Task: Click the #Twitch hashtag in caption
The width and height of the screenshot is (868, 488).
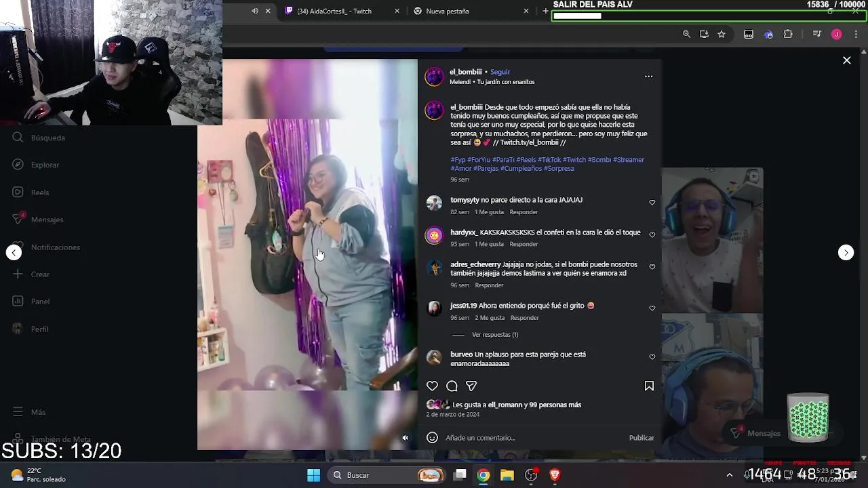Action: click(574, 160)
